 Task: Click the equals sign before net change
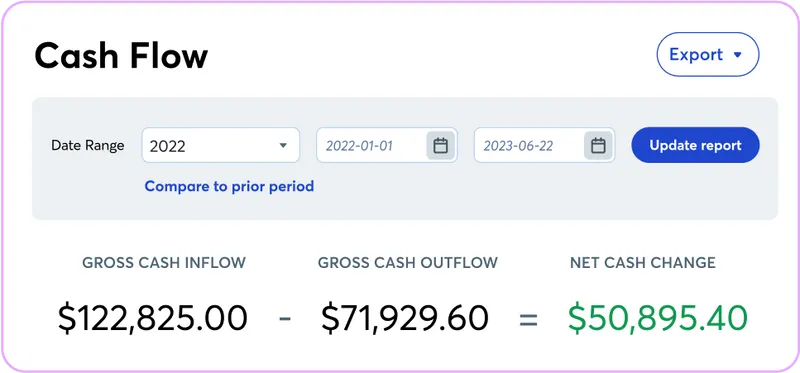[x=529, y=320]
